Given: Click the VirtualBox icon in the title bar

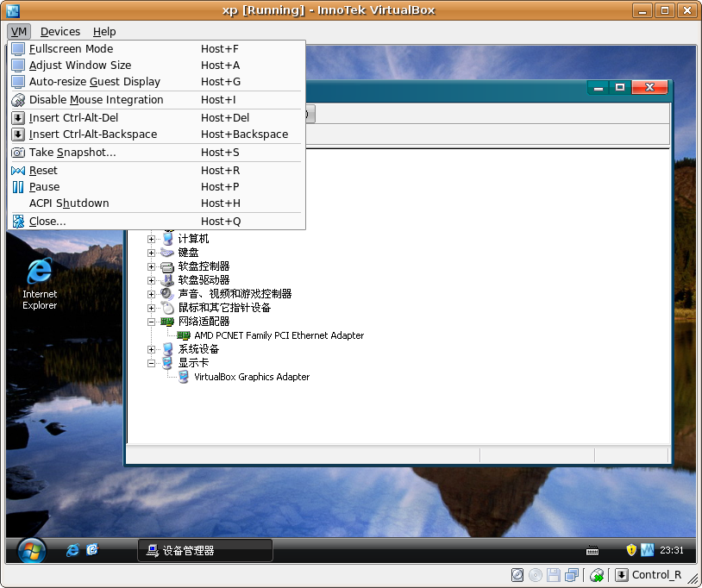Looking at the screenshot, I should 14,9.
